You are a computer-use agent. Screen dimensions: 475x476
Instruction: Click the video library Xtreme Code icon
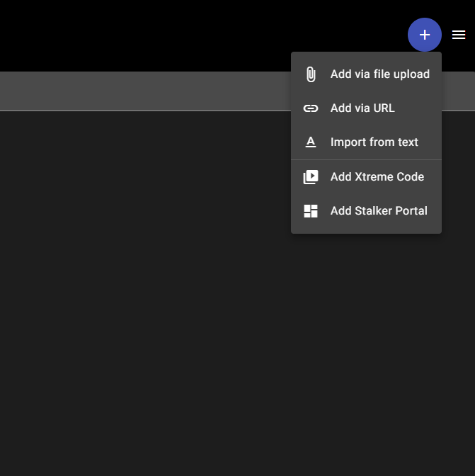click(x=311, y=177)
